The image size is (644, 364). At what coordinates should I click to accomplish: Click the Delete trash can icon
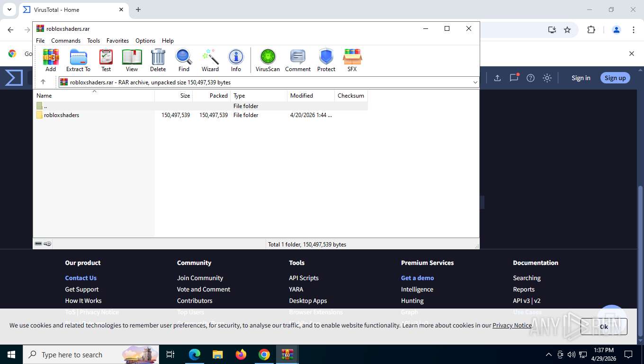(158, 60)
